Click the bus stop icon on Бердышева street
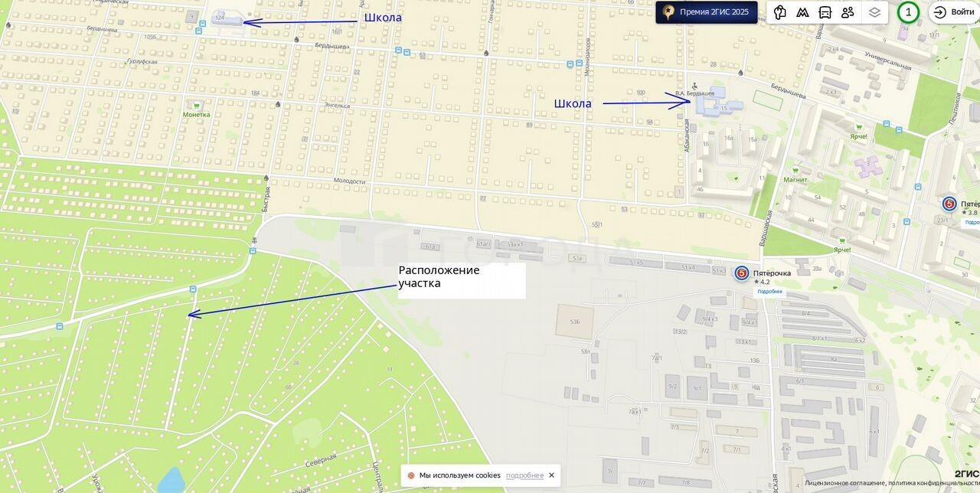 (398, 51)
